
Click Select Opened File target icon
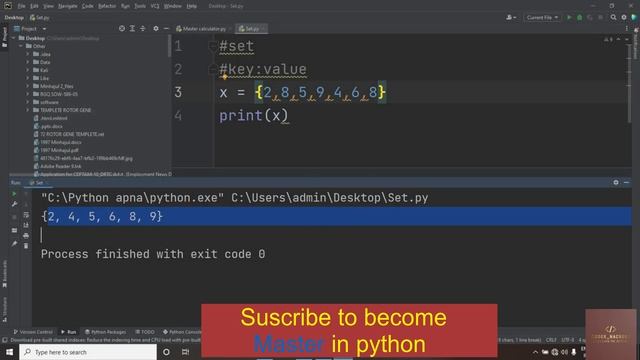pos(122,29)
